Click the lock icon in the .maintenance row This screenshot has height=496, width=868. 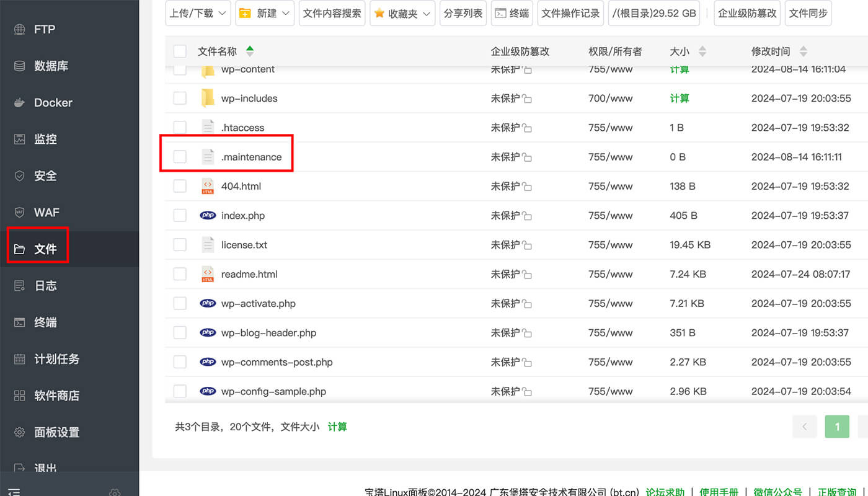pos(527,157)
